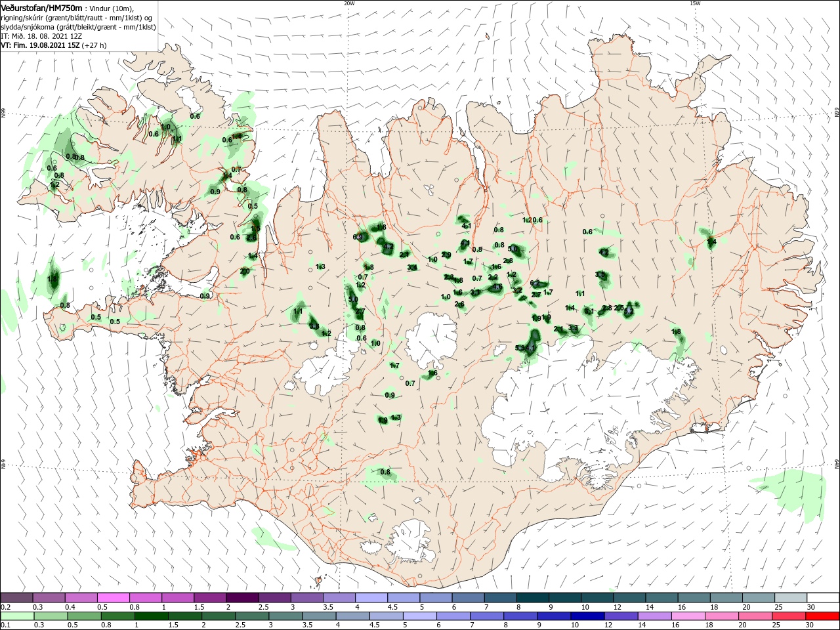Pick the hot pink 20 swatch, lower legend row
840x630 pixels.
tap(755, 616)
